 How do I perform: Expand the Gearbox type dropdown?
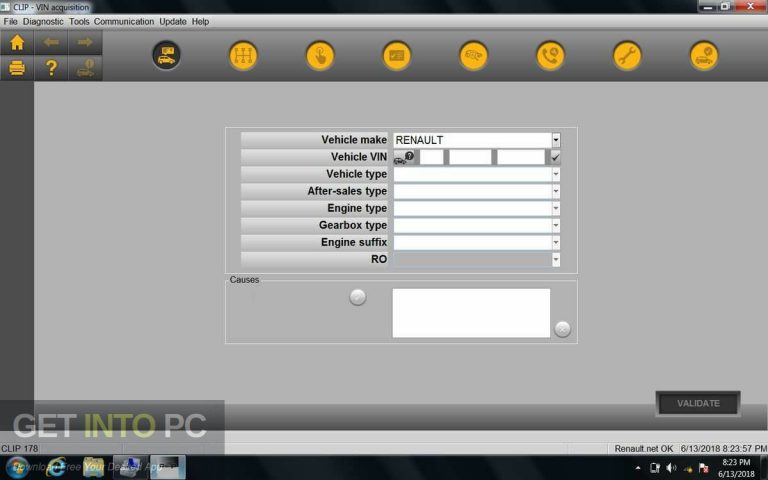556,225
